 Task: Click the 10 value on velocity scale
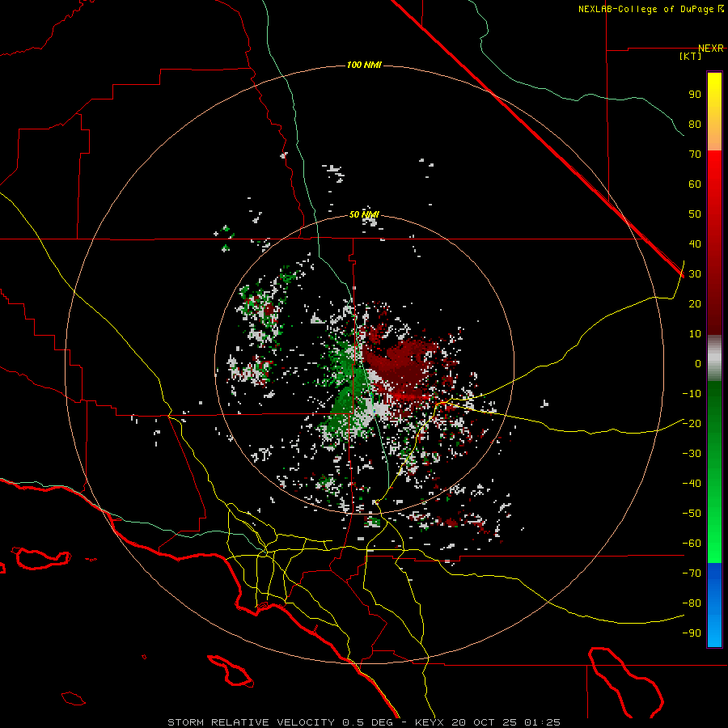695,334
